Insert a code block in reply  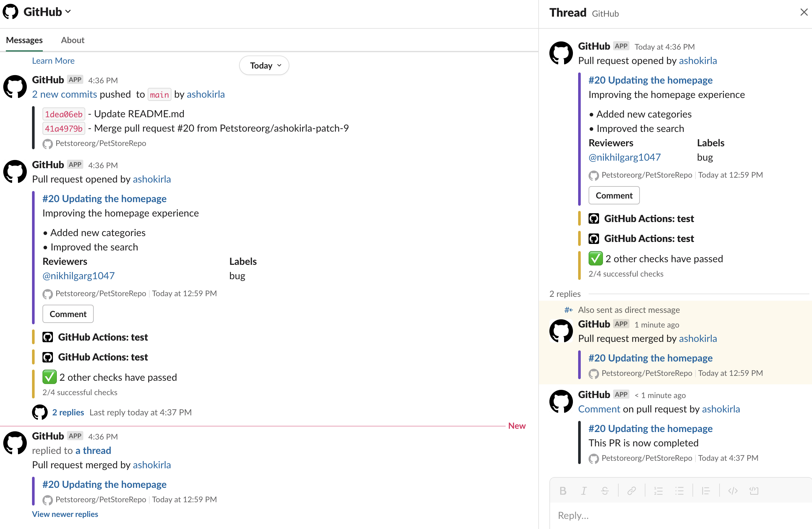[x=754, y=491]
